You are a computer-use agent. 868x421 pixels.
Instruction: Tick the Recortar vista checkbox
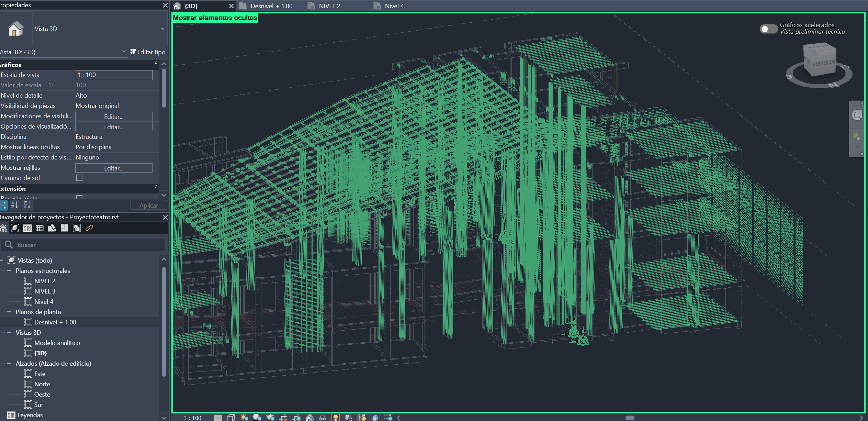[x=79, y=197]
